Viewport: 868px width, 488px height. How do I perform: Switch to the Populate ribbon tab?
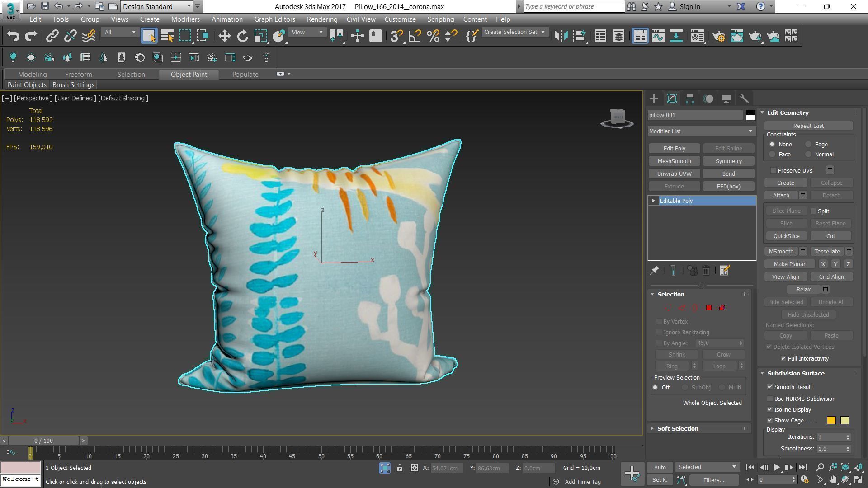[245, 75]
